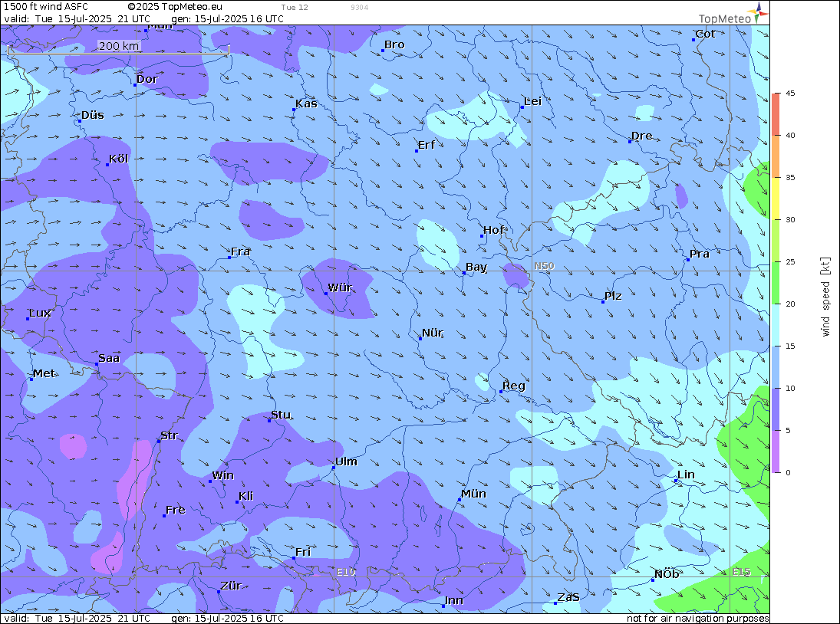Select the Köl city marker
Image resolution: width=840 pixels, height=624 pixels.
[107, 165]
